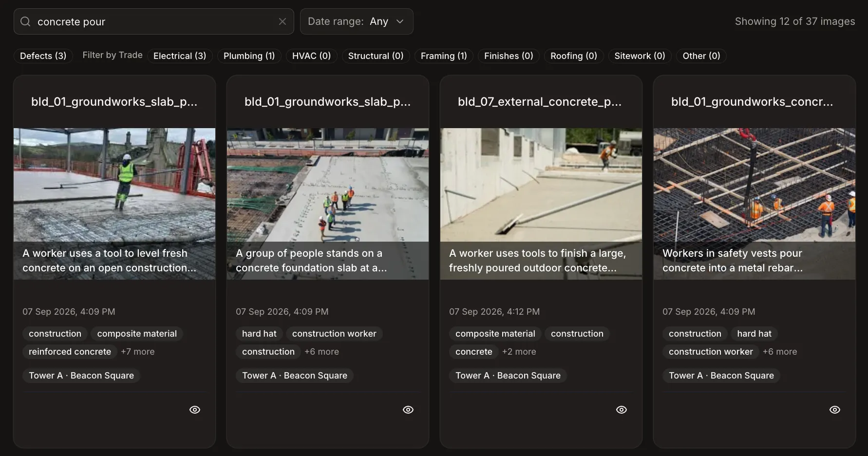Select the Roofing (0) filter chip
Image resolution: width=868 pixels, height=456 pixels.
coord(574,56)
